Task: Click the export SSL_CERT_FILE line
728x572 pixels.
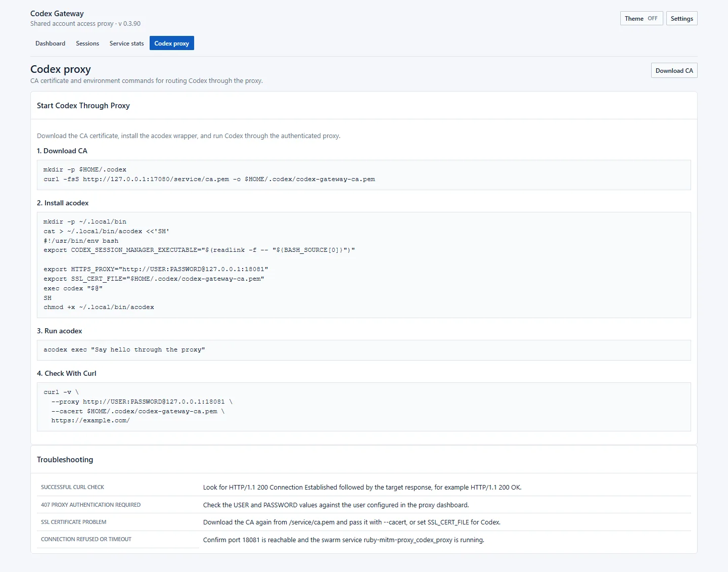Action: click(x=154, y=279)
